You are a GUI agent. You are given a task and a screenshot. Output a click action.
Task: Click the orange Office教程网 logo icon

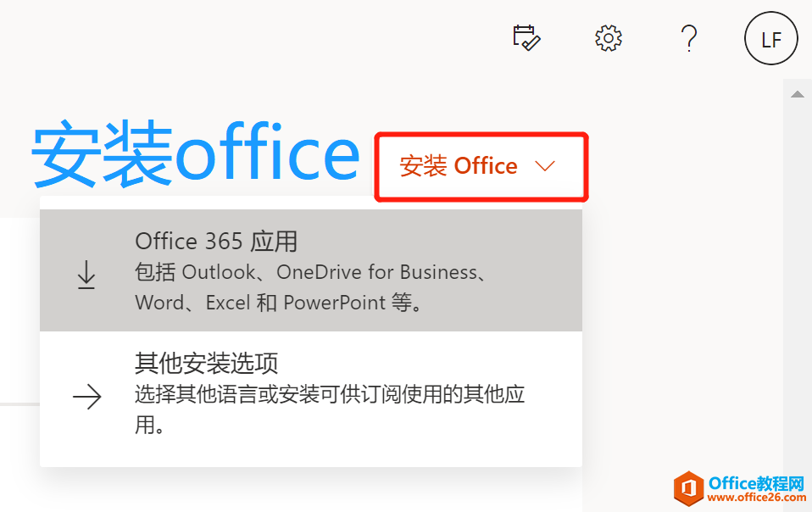coord(688,488)
